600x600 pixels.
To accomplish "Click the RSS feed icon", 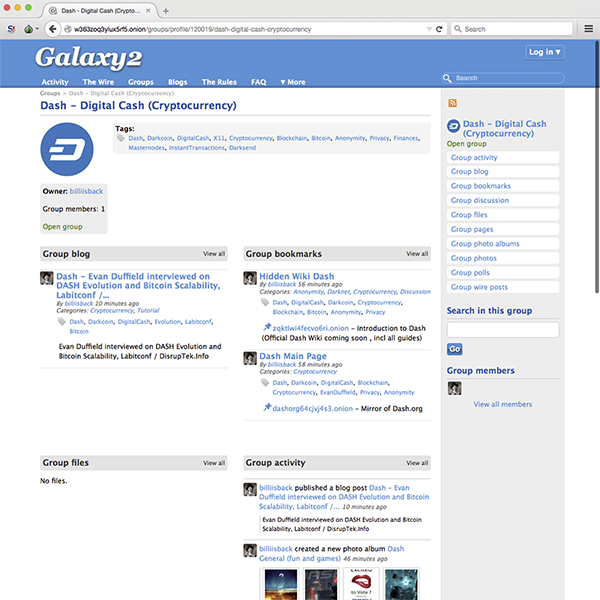I will coord(452,103).
